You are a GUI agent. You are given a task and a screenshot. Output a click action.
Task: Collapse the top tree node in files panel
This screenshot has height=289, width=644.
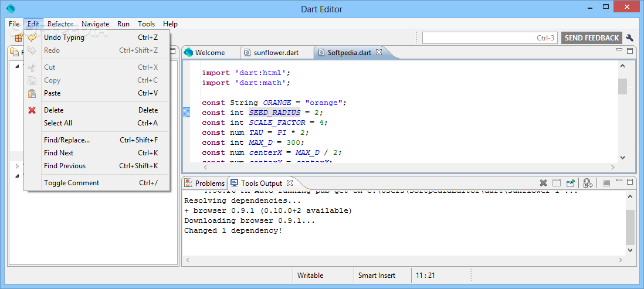pyautogui.click(x=17, y=66)
